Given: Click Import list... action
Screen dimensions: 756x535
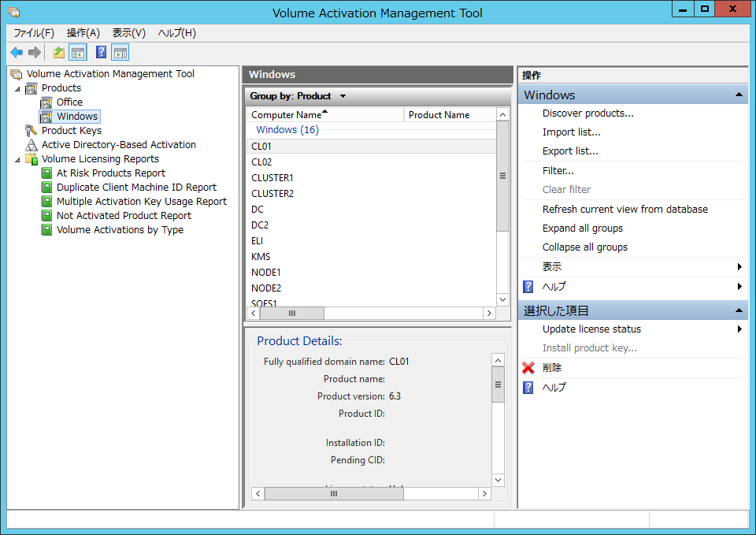Looking at the screenshot, I should (x=572, y=132).
